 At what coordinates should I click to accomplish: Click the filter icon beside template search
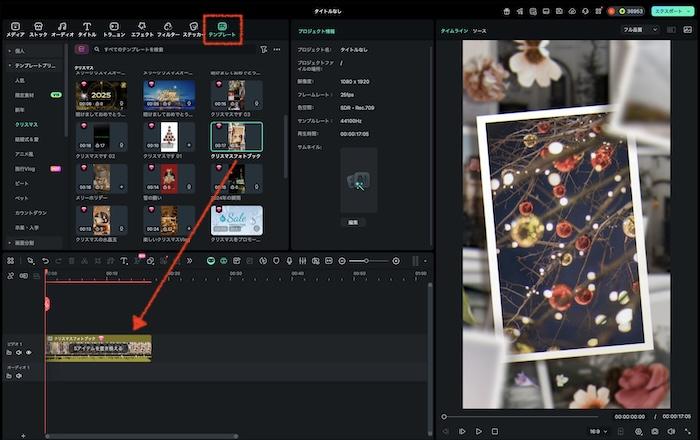[263, 48]
